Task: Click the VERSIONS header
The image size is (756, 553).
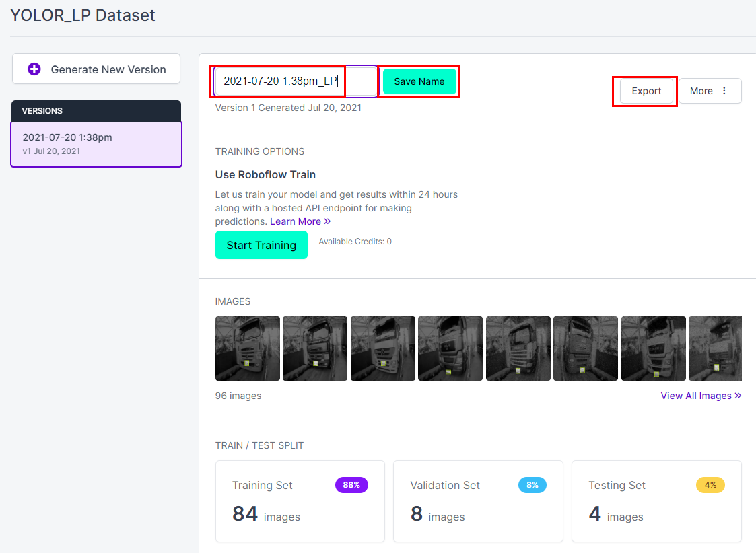Action: (96, 111)
